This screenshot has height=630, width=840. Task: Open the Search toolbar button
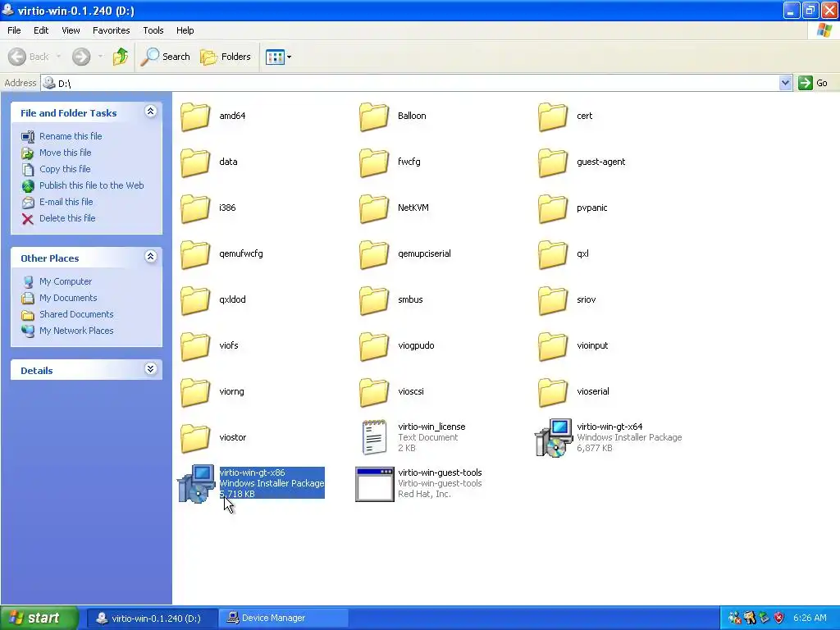tap(165, 57)
